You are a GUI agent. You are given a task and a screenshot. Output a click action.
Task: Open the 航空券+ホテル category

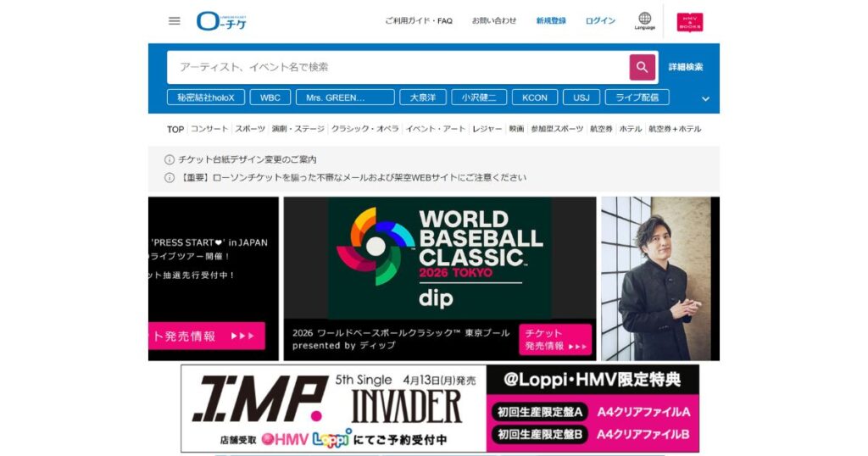[675, 129]
